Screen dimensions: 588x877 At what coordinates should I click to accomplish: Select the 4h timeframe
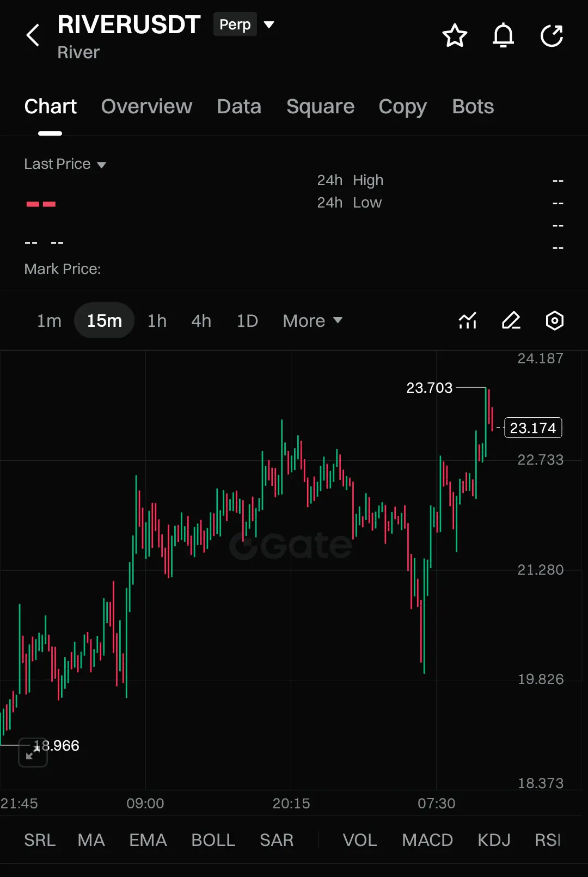point(201,321)
